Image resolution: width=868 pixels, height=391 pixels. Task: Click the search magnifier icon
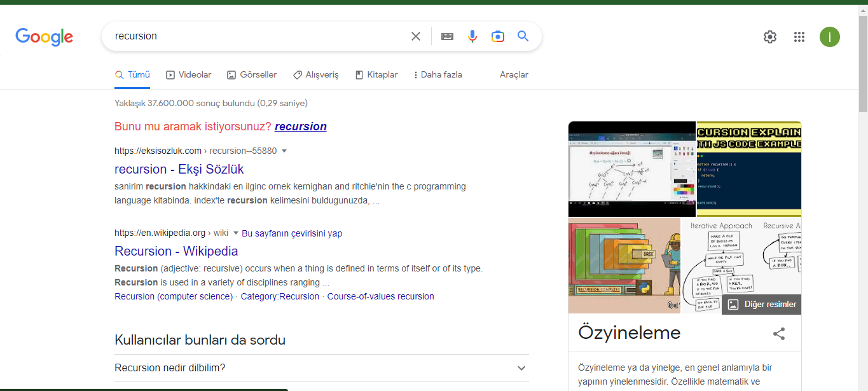523,36
